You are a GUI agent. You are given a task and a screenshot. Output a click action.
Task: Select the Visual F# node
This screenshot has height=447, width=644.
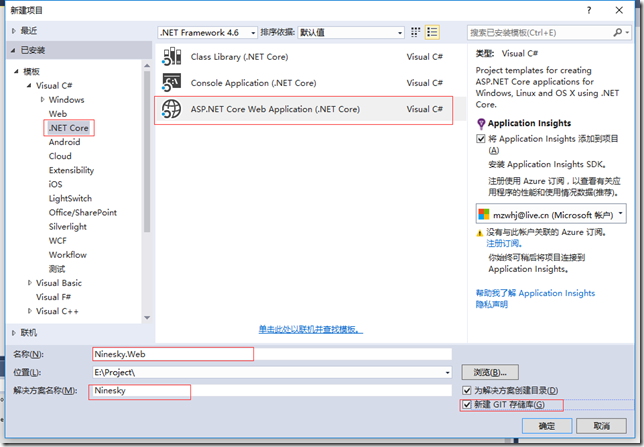tap(53, 297)
